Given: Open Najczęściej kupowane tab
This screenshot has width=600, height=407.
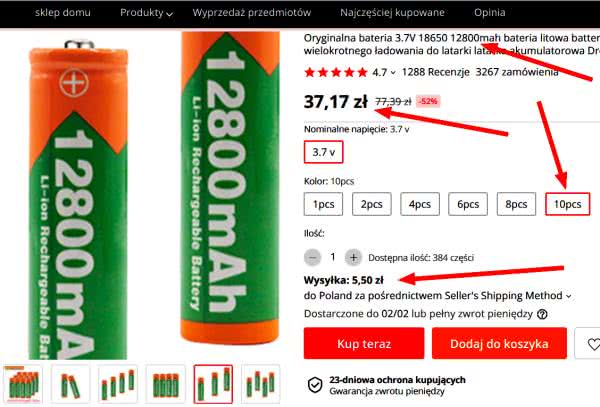Looking at the screenshot, I should 392,13.
